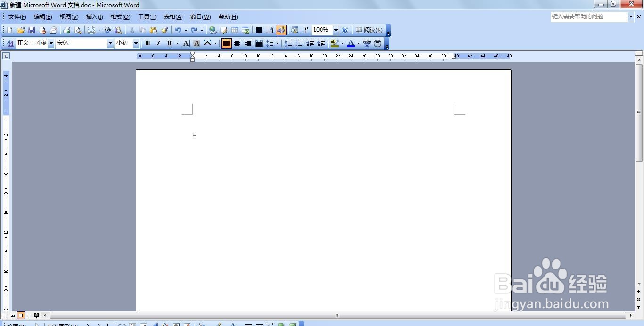This screenshot has height=326, width=644.
Task: Apply character shading formatting
Action: [197, 43]
